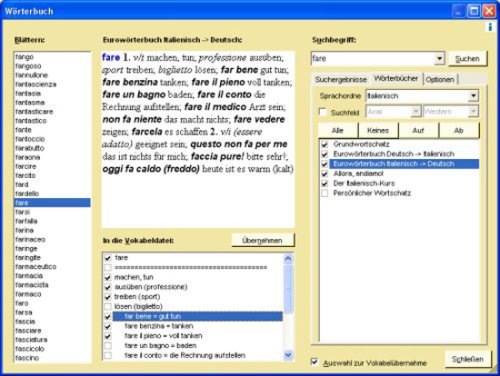Screen dimensions: 500x376
Task: Click the Schließen button
Action: (x=467, y=359)
